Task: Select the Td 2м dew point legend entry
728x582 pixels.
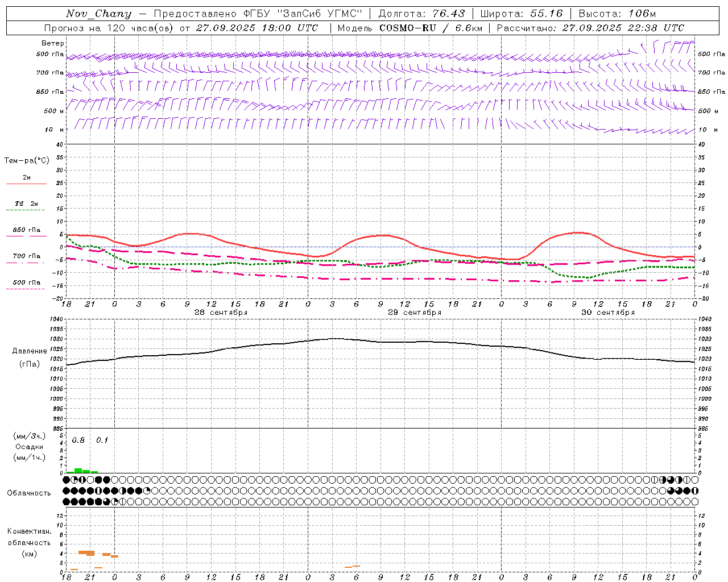Action: [26, 203]
